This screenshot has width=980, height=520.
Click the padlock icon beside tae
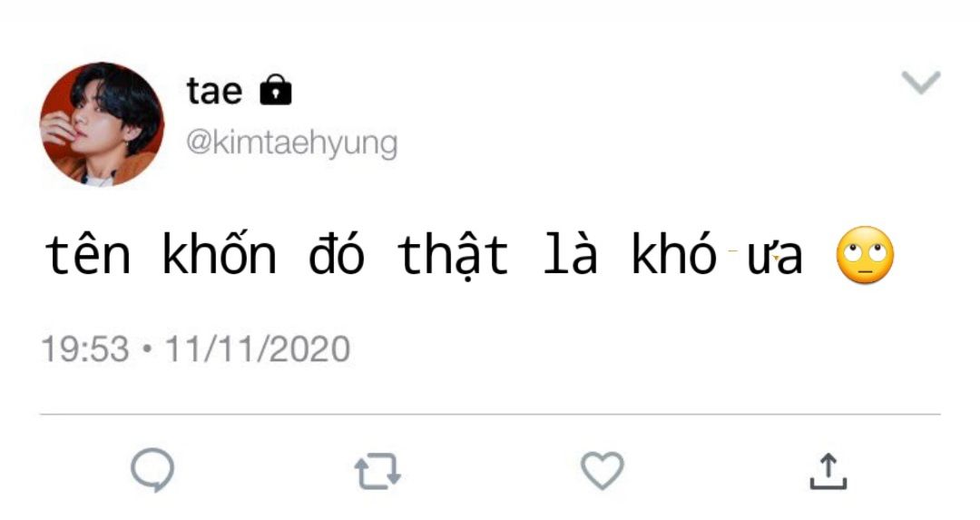276,90
